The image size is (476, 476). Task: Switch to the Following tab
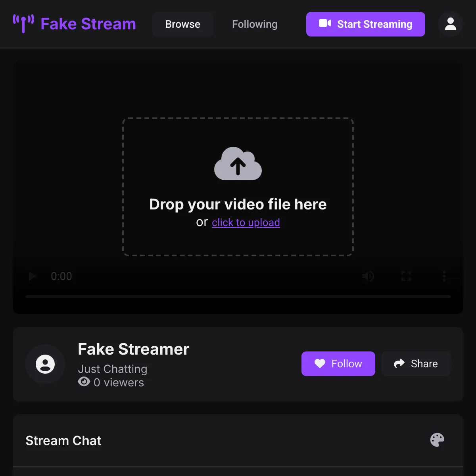click(254, 24)
